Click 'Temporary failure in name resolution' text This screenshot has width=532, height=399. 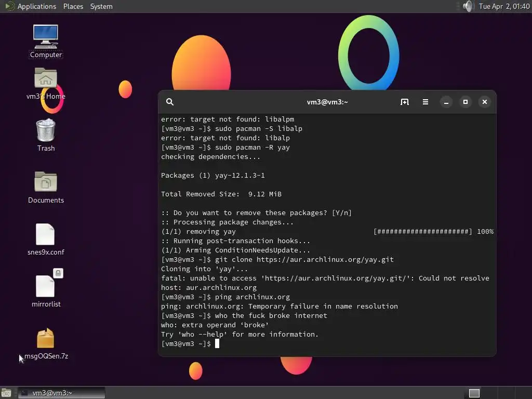[323, 307]
